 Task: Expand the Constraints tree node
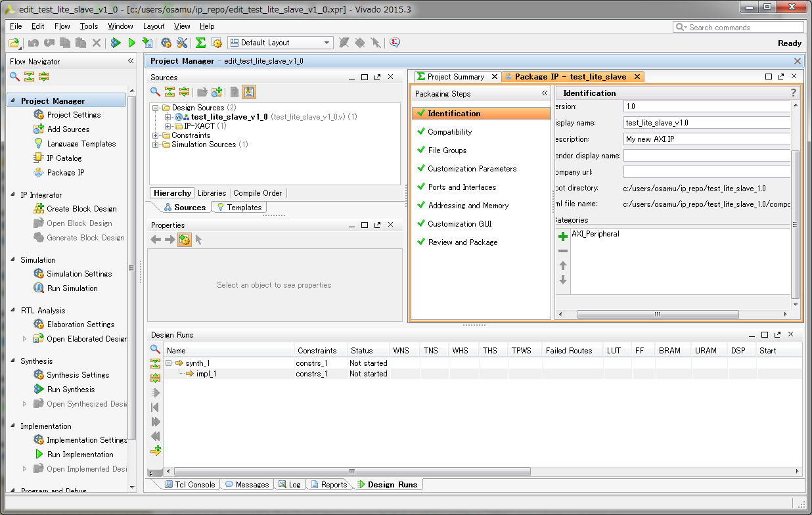[x=156, y=135]
